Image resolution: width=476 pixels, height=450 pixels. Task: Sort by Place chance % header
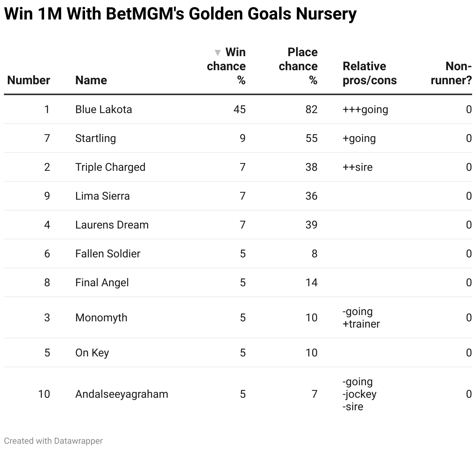coord(298,66)
